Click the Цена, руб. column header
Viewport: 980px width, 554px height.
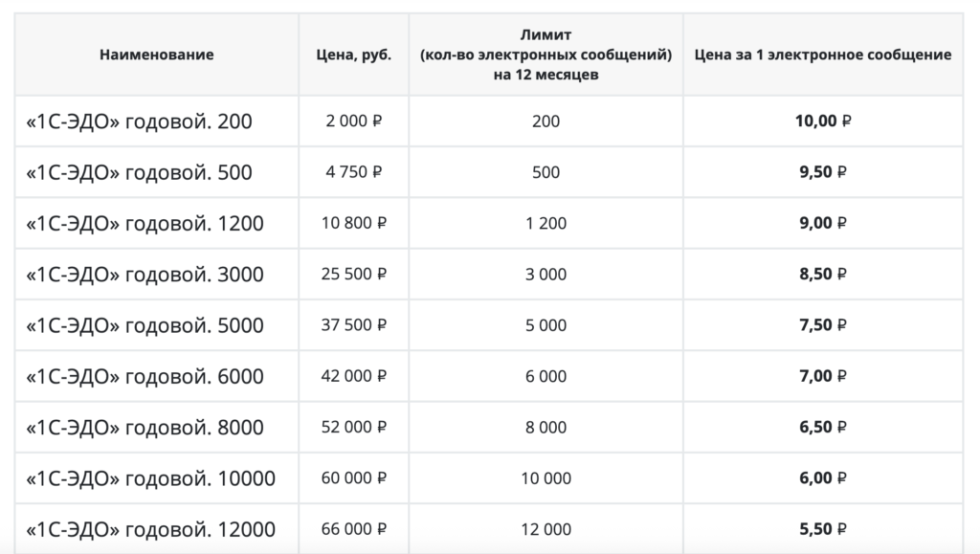(x=353, y=55)
